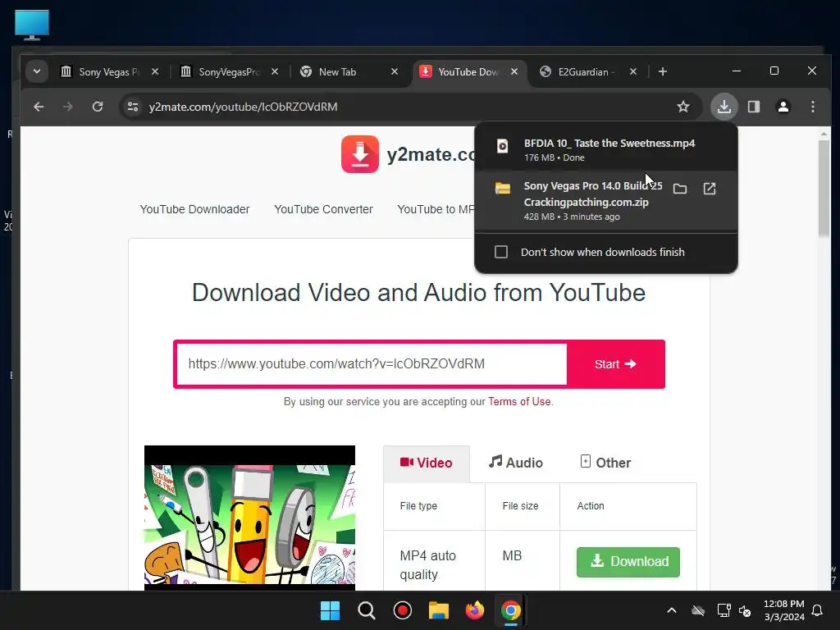The height and width of the screenshot is (630, 840).
Task: Click the Sony Vegas zip folder icon
Action: [503, 188]
